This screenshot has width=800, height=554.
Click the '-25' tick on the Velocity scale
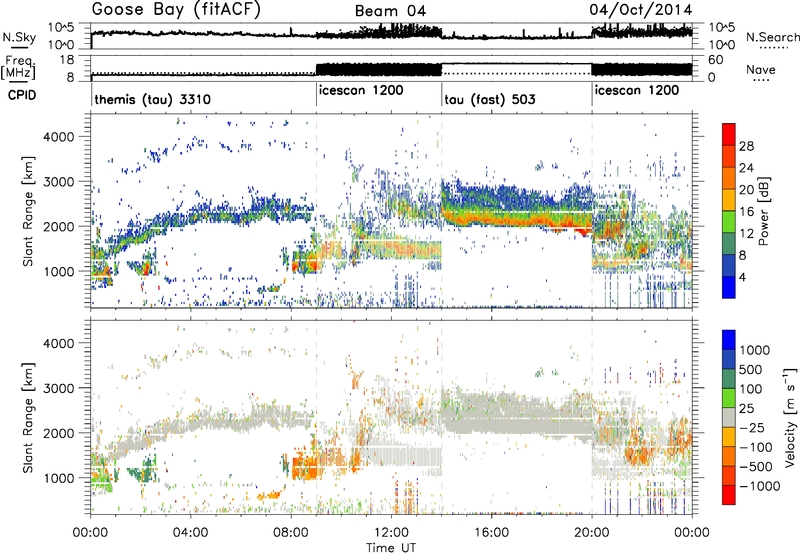point(751,427)
